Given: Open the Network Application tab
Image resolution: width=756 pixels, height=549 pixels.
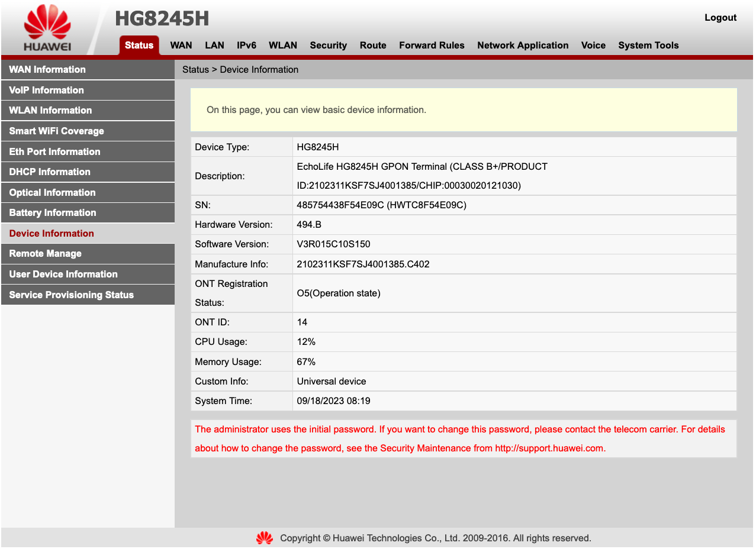Looking at the screenshot, I should point(523,46).
